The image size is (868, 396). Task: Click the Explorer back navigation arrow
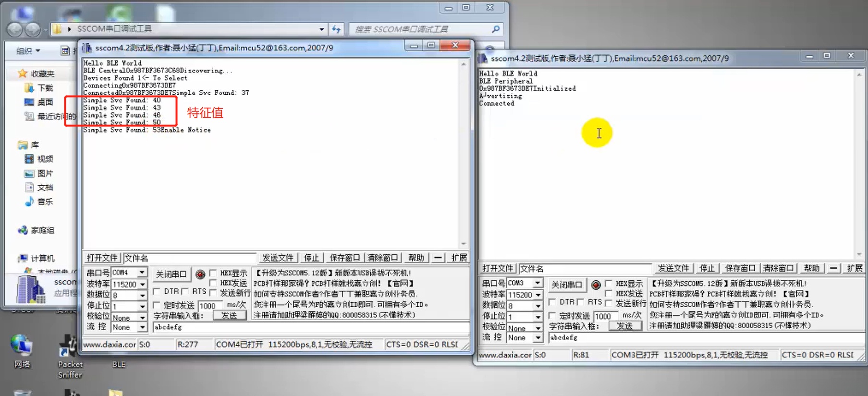(15, 29)
